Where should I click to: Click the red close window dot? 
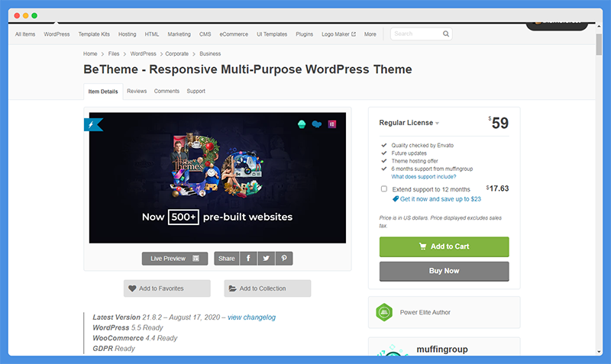coord(17,15)
